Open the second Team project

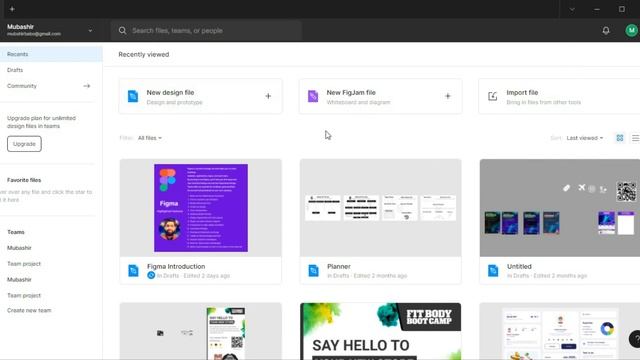(x=24, y=295)
